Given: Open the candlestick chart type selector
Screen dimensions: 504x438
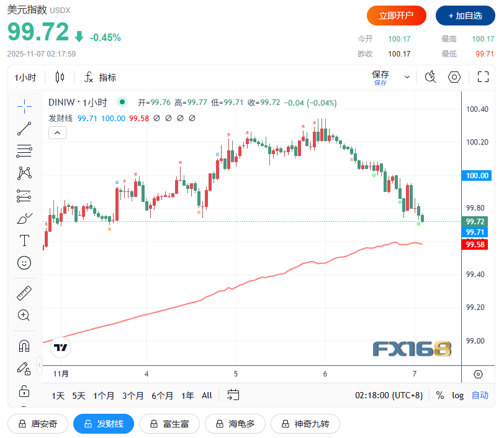Looking at the screenshot, I should point(60,77).
